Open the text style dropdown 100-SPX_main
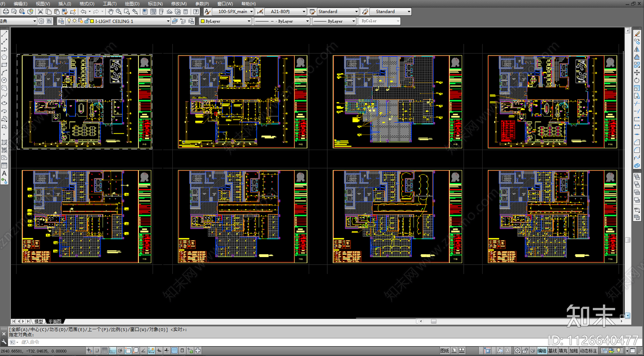The image size is (644, 356). [x=233, y=12]
